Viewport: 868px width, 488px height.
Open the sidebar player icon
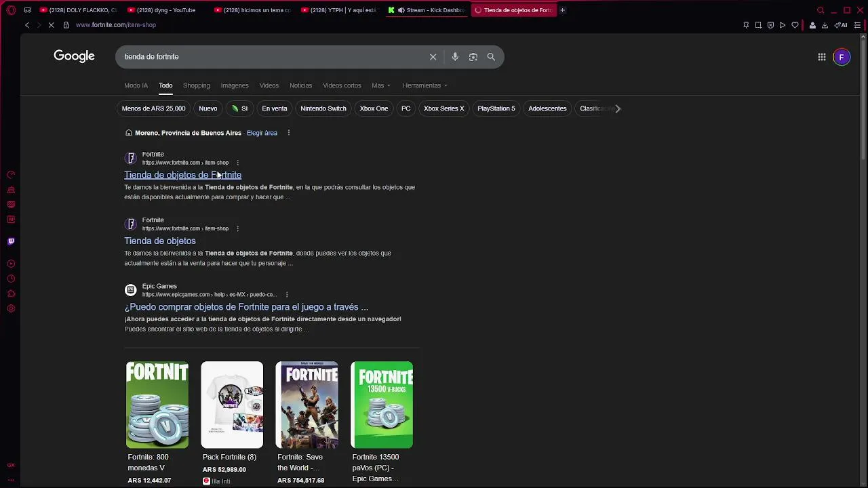11,264
